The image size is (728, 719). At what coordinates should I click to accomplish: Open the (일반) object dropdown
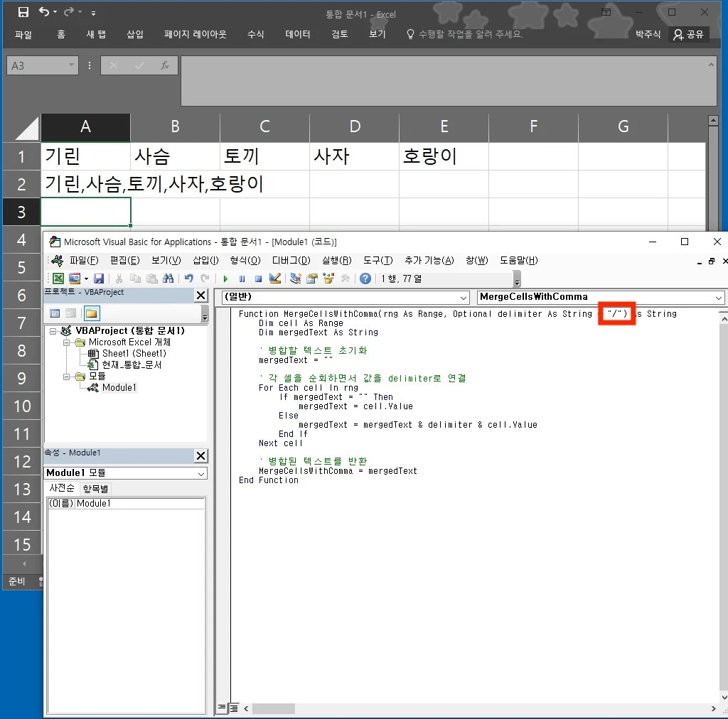(464, 298)
